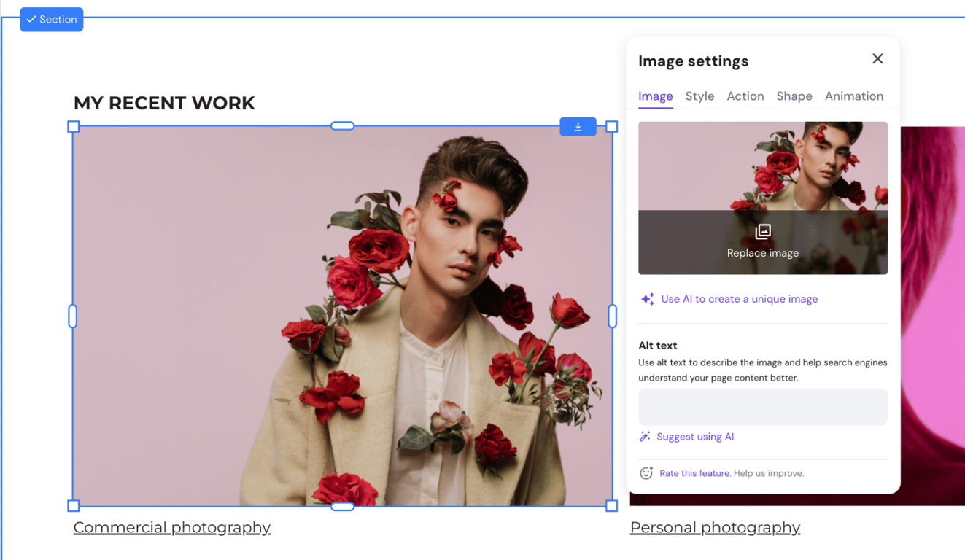Open the Action tab
Image resolution: width=965 pixels, height=560 pixels.
click(x=745, y=96)
